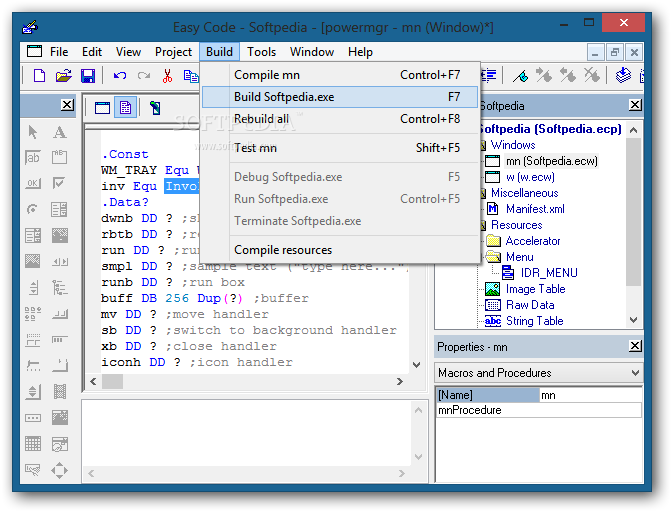Select the CheckBox control tool

pyautogui.click(x=59, y=183)
